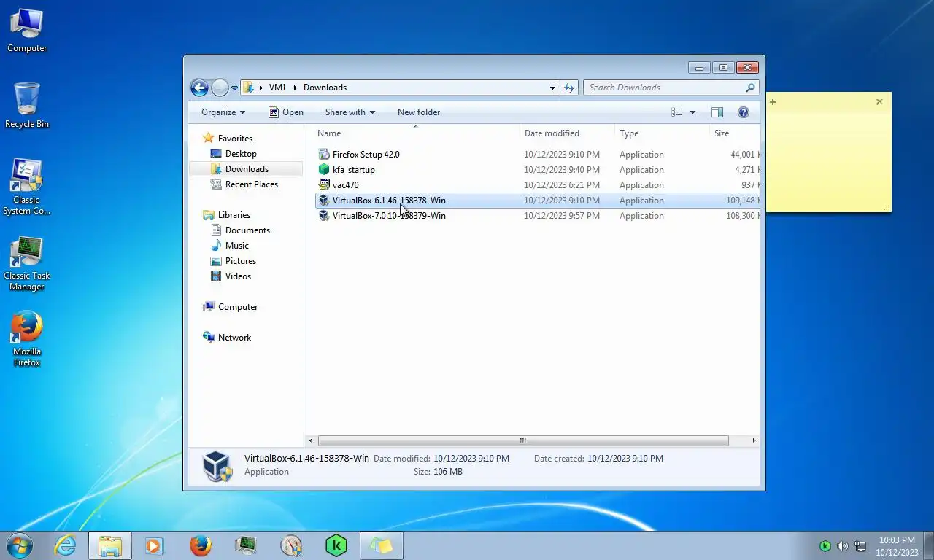
Task: Click the Forward navigation button
Action: [x=220, y=87]
